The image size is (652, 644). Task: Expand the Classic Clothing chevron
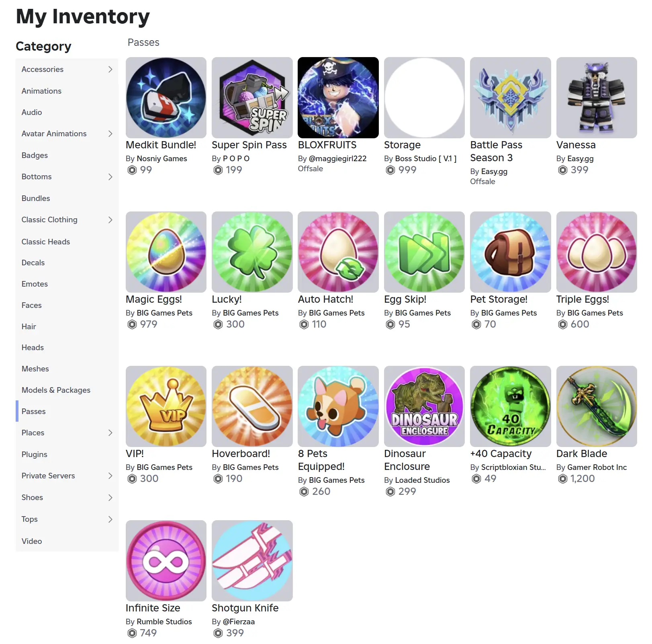click(110, 220)
